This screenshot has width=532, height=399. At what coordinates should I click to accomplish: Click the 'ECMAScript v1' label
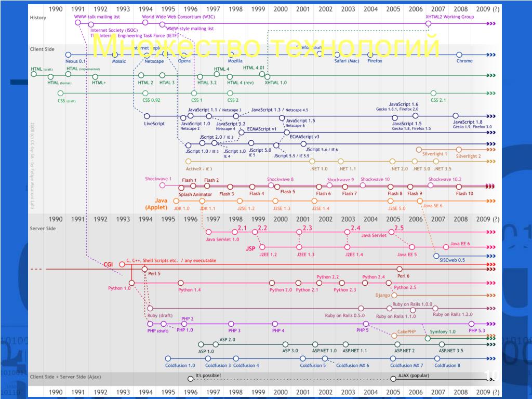[x=262, y=129]
